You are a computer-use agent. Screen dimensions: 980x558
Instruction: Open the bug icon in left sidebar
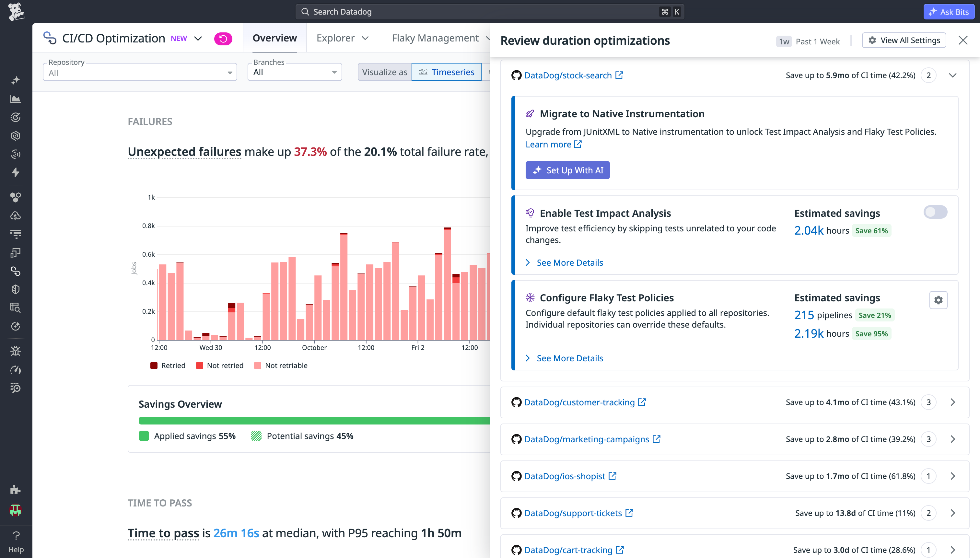pos(15,351)
